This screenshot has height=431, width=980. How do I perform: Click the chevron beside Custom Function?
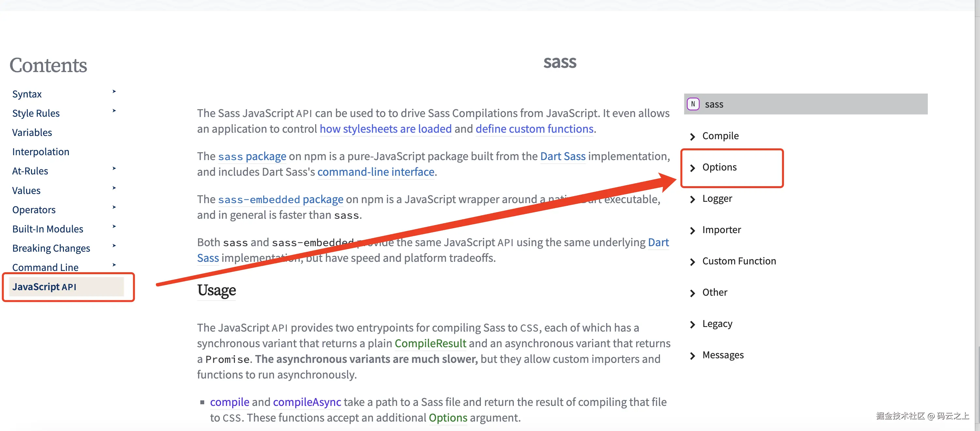coord(692,262)
